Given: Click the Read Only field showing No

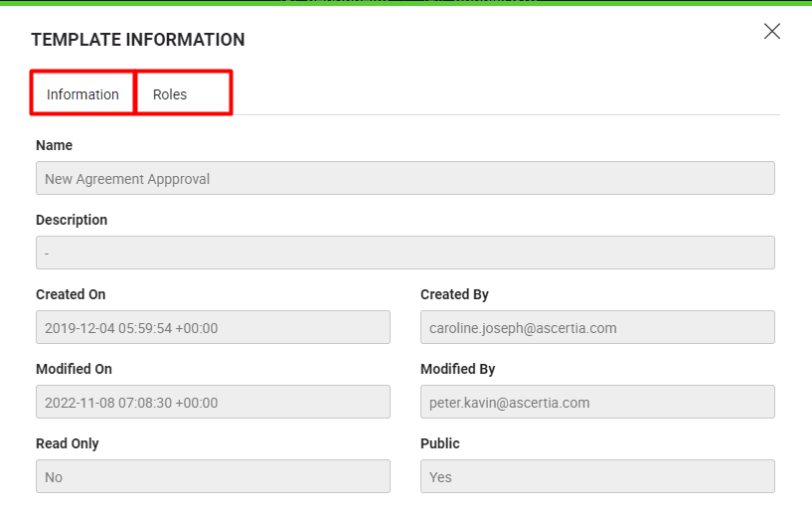Looking at the screenshot, I should pos(213,476).
